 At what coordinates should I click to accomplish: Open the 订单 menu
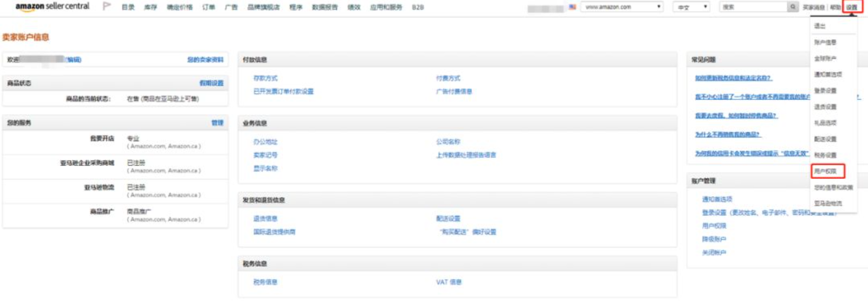pyautogui.click(x=209, y=8)
